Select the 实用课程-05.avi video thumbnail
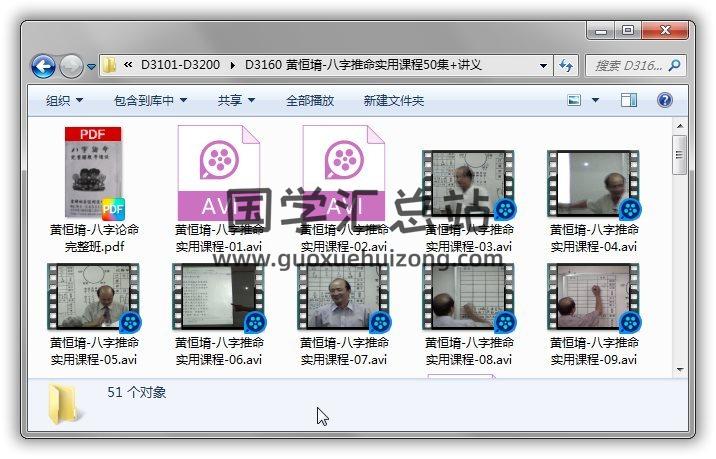The width and height of the screenshot is (716, 459). 94,297
